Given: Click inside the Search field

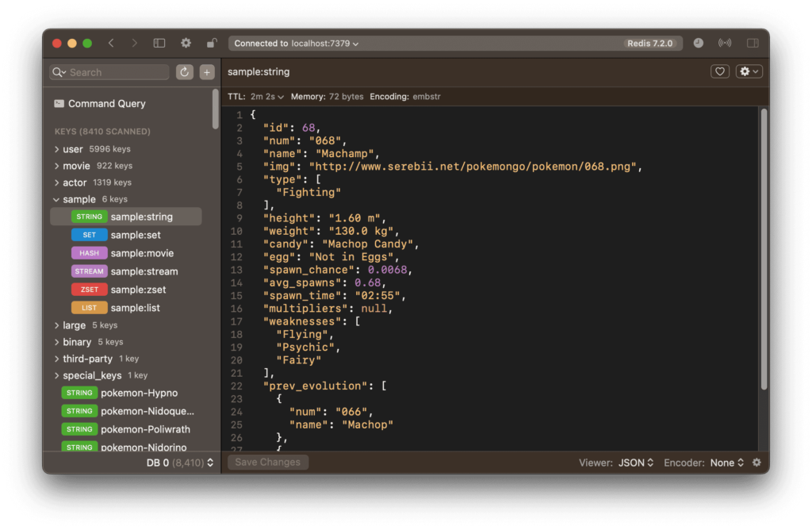Looking at the screenshot, I should point(108,71).
